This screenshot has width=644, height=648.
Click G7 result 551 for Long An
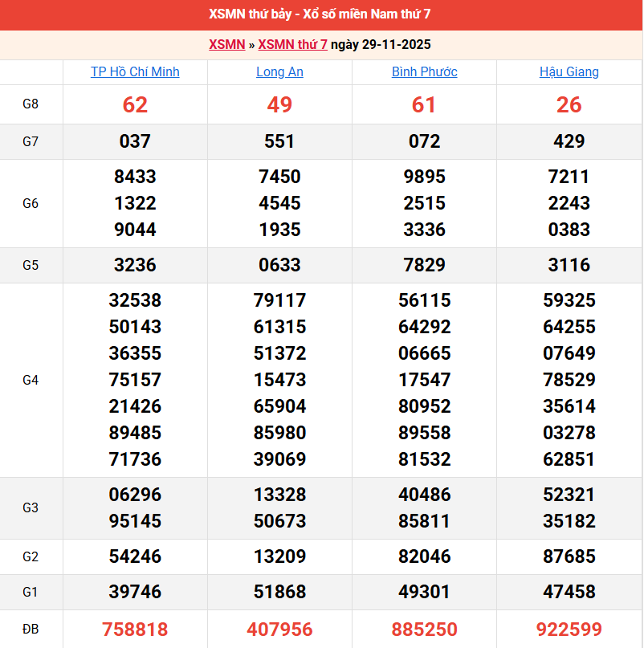pyautogui.click(x=279, y=142)
